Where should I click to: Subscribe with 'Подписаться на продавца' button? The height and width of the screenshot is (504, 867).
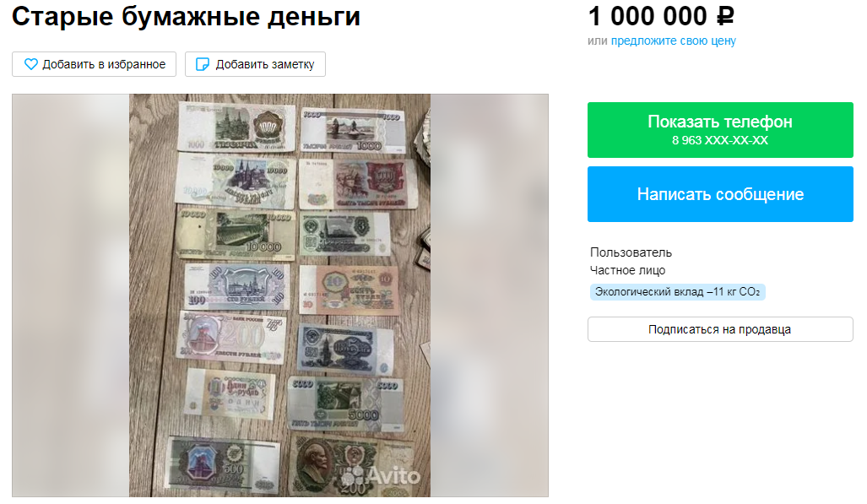click(x=720, y=329)
